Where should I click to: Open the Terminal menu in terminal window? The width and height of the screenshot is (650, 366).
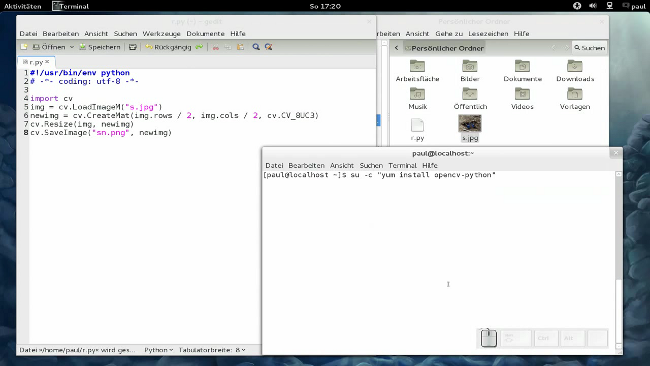click(x=403, y=165)
